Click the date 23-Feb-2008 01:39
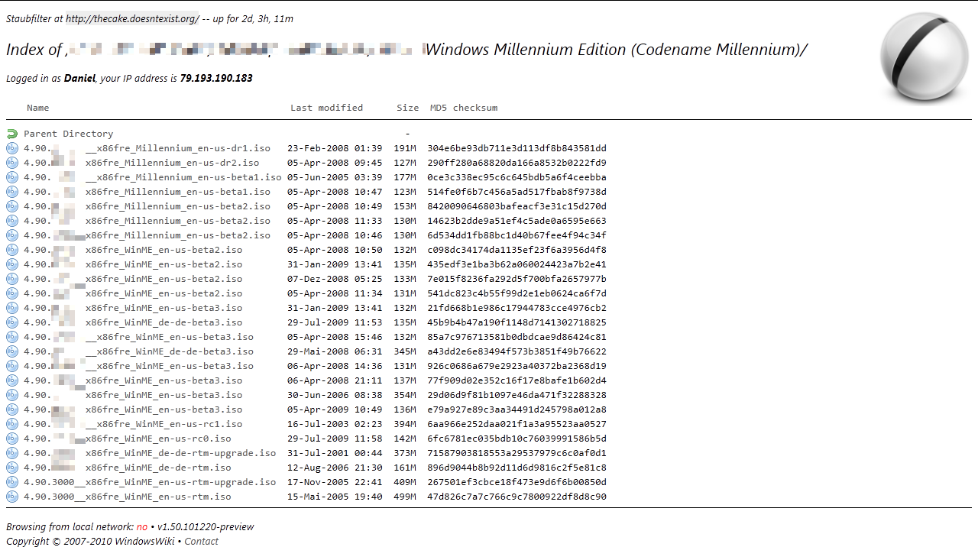Image resolution: width=978 pixels, height=560 pixels. tap(335, 148)
